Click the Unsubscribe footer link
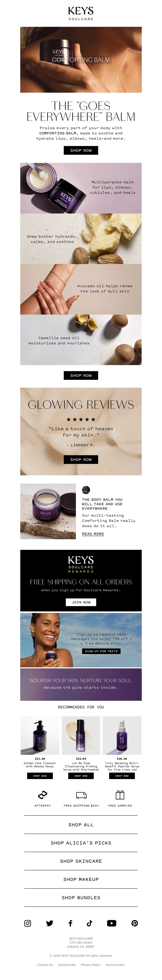This screenshot has width=162, height=980. [x=67, y=965]
